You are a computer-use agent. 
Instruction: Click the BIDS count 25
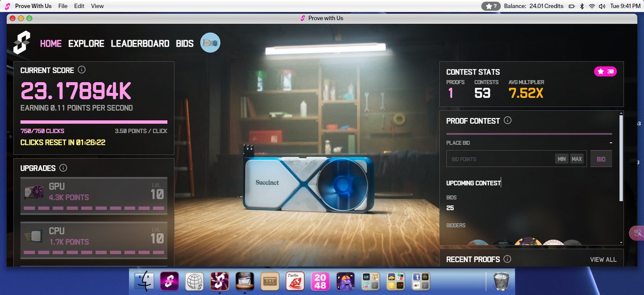coord(450,208)
